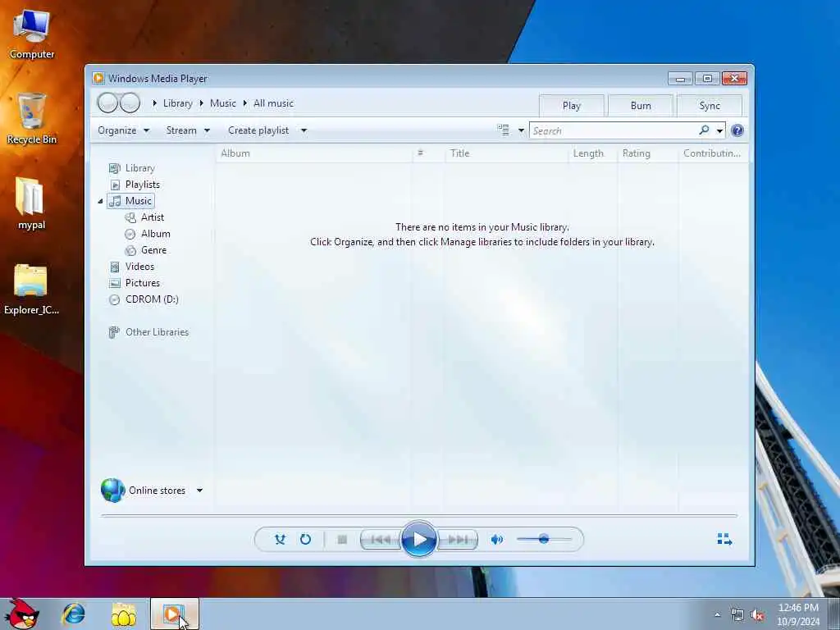The image size is (840, 630).
Task: Click the Forward navigation button
Action: point(130,103)
